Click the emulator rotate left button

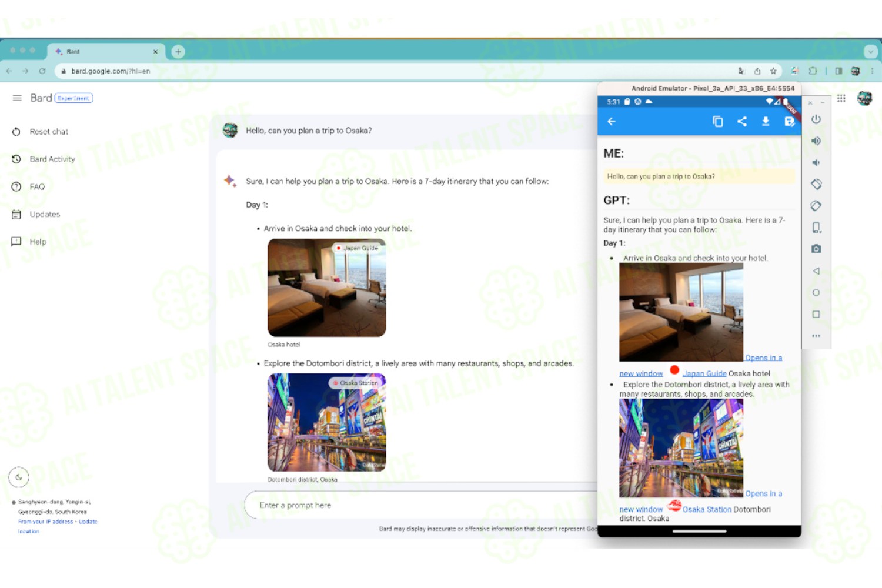tap(816, 184)
